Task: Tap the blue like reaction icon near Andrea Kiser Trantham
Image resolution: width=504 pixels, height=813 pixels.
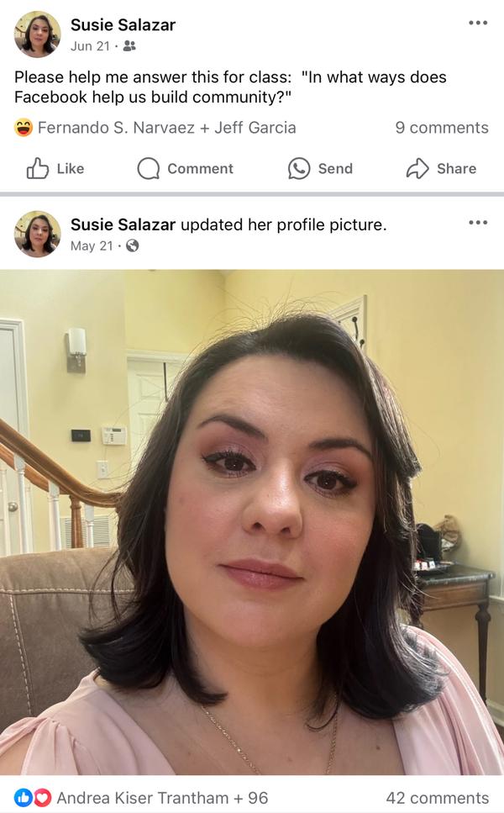Action: [x=23, y=797]
